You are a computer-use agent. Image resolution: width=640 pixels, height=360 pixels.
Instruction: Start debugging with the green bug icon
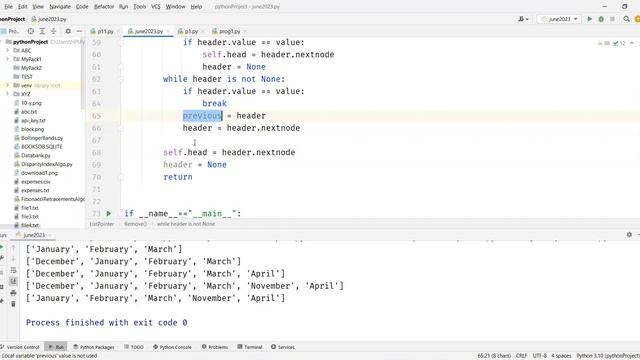(601, 19)
